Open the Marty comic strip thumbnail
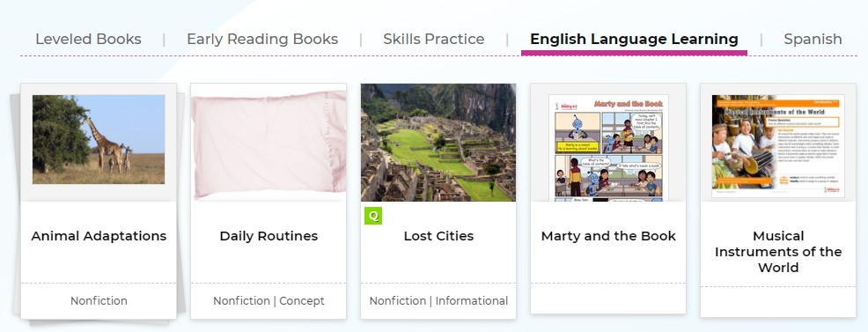868x332 pixels. pyautogui.click(x=608, y=148)
